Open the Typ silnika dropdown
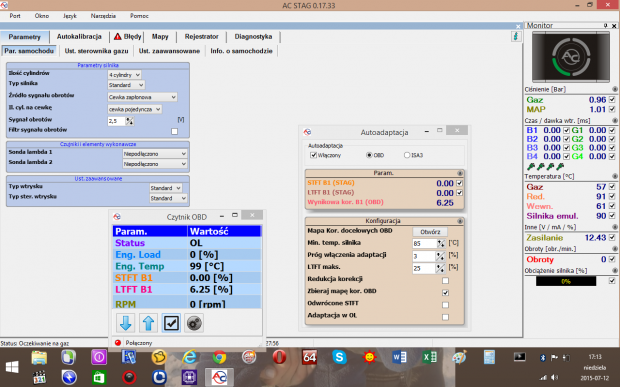 pyautogui.click(x=126, y=85)
